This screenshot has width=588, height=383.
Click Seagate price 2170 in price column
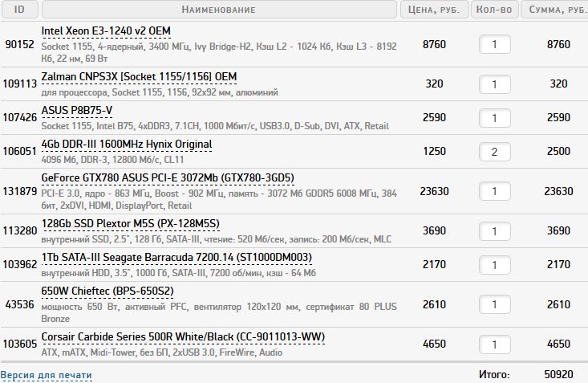pyautogui.click(x=434, y=264)
